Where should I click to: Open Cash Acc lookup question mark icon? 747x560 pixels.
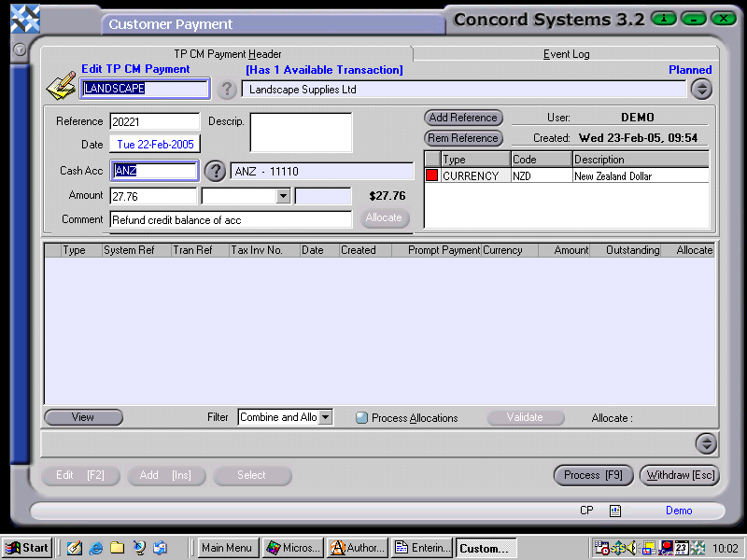[214, 171]
